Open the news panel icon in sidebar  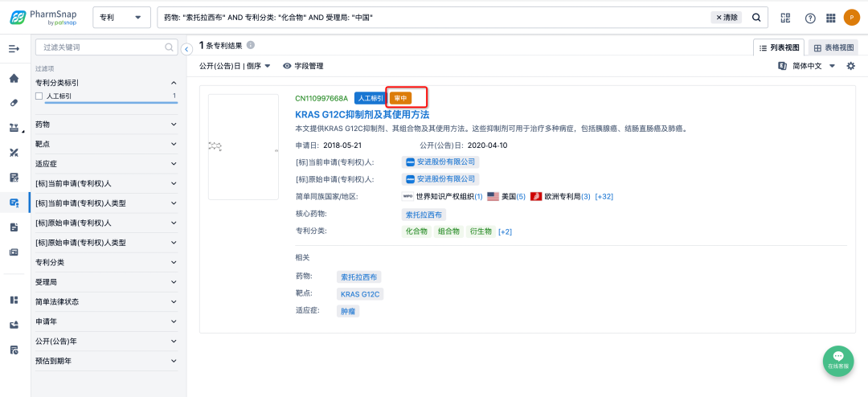coord(14,252)
